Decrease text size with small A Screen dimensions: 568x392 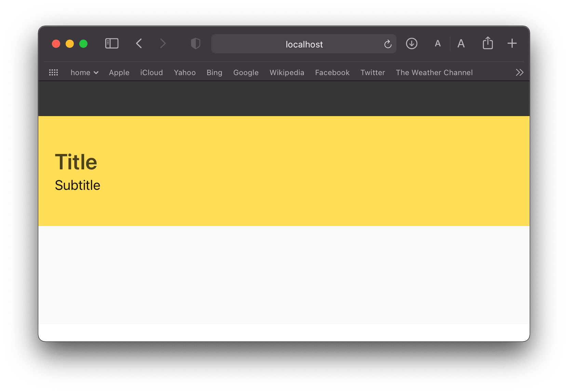[437, 44]
